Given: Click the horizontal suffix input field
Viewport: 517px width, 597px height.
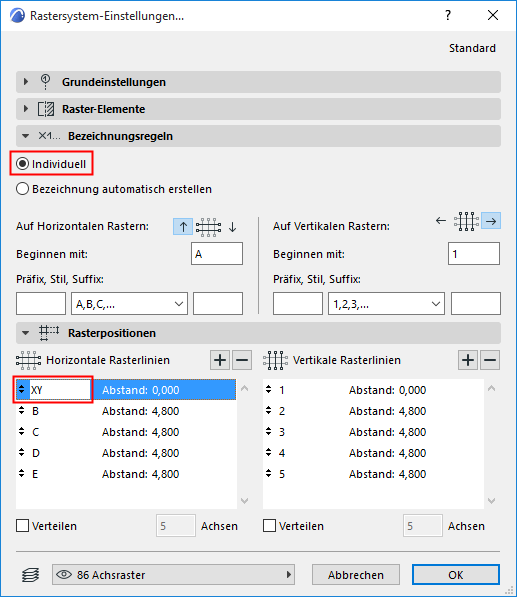Looking at the screenshot, I should coord(218,303).
